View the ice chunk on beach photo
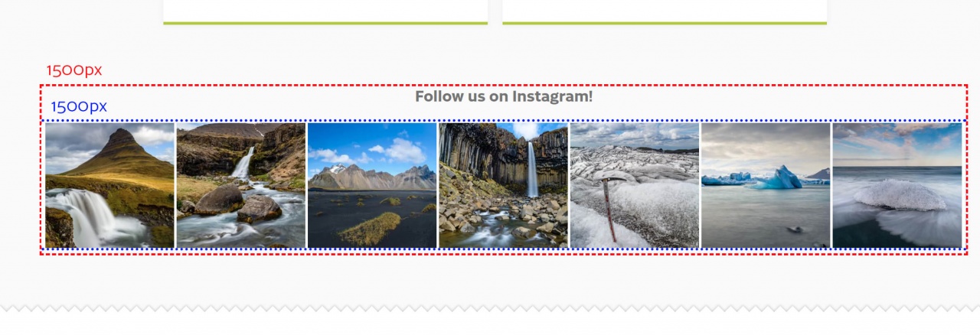The width and height of the screenshot is (980, 335). (x=897, y=185)
